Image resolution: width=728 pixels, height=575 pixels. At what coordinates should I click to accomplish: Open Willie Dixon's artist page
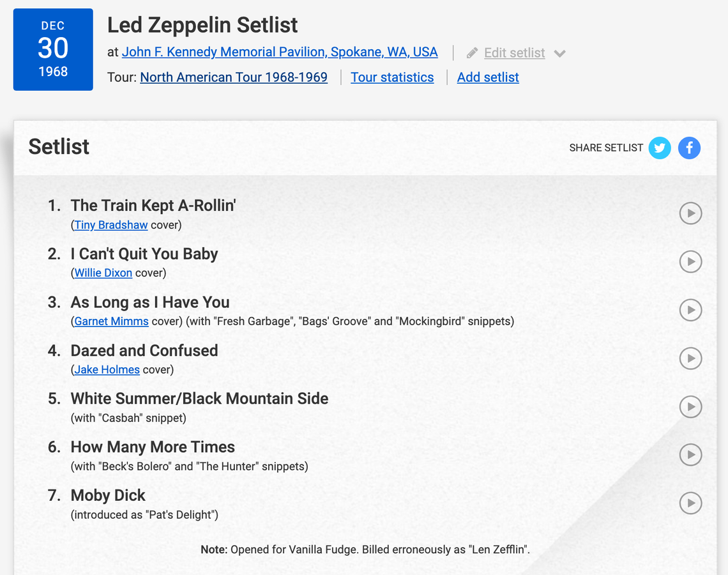pos(103,273)
